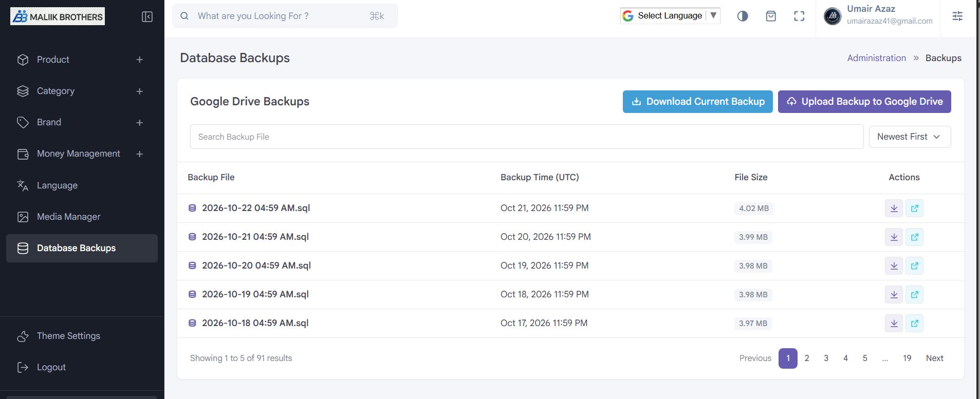Image resolution: width=980 pixels, height=399 pixels.
Task: Open the customizer sliders icon
Action: point(957,16)
